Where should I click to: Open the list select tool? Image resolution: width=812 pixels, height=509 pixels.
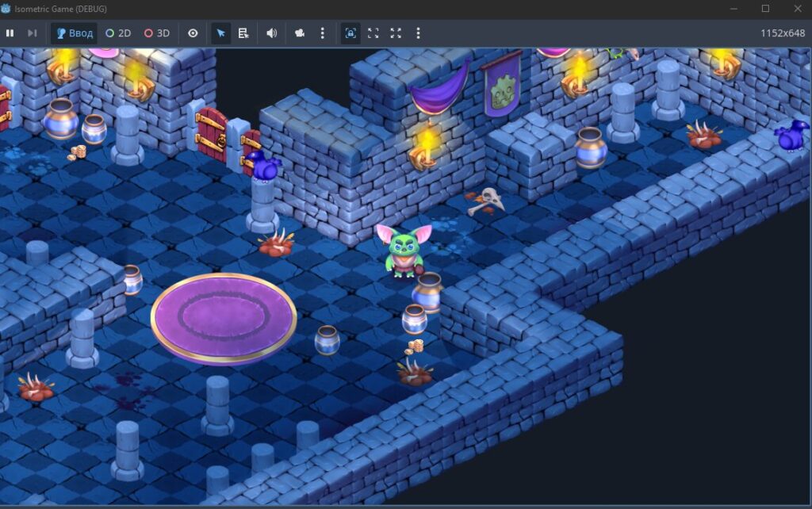[x=243, y=33]
